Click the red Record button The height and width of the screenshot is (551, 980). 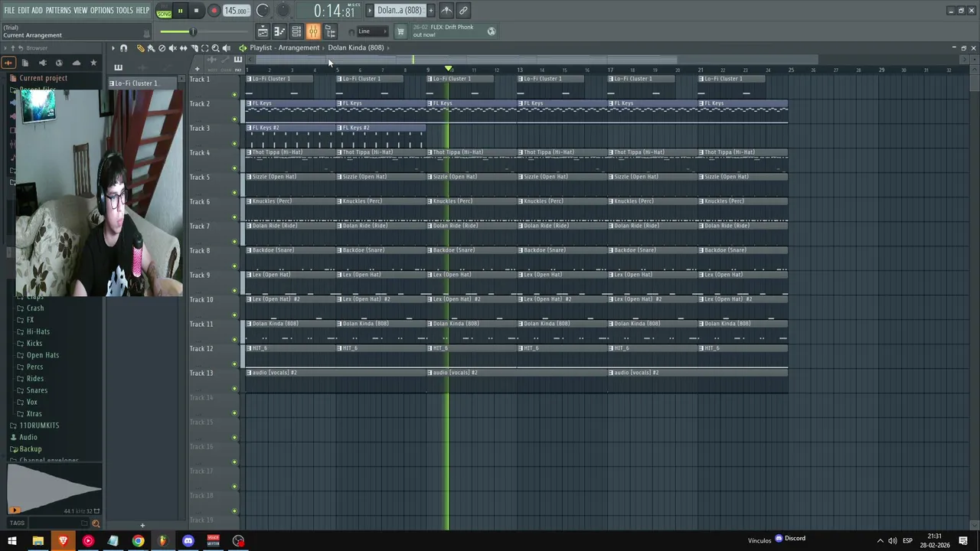click(214, 11)
